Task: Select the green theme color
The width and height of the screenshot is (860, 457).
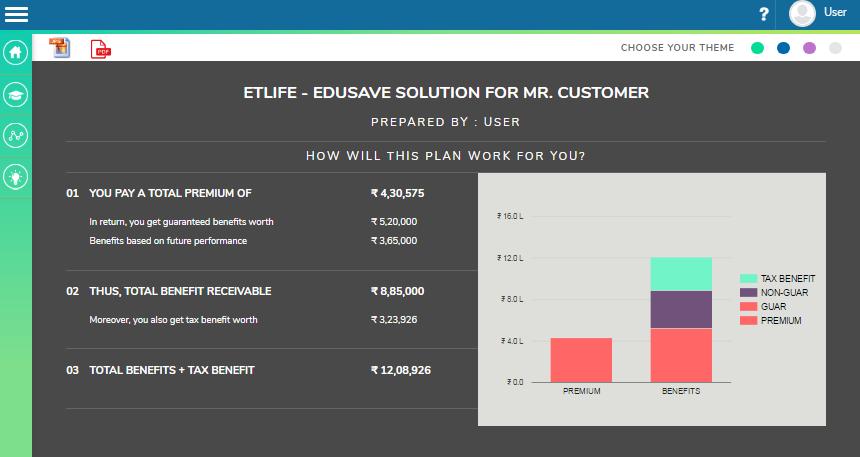Action: [x=758, y=48]
